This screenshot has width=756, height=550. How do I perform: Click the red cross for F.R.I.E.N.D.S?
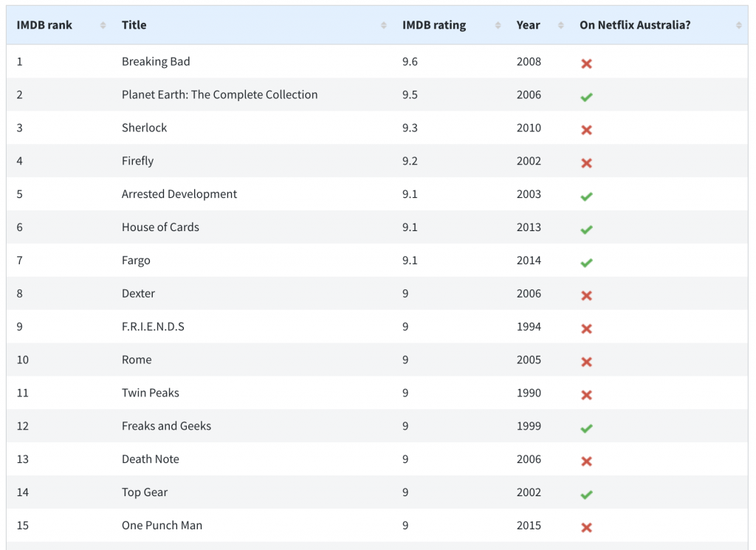point(586,329)
